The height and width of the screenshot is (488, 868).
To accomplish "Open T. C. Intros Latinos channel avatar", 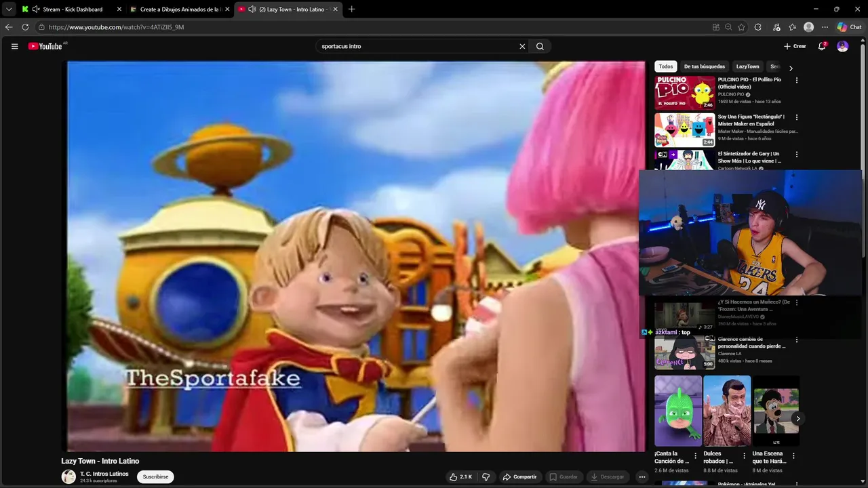I will (68, 476).
